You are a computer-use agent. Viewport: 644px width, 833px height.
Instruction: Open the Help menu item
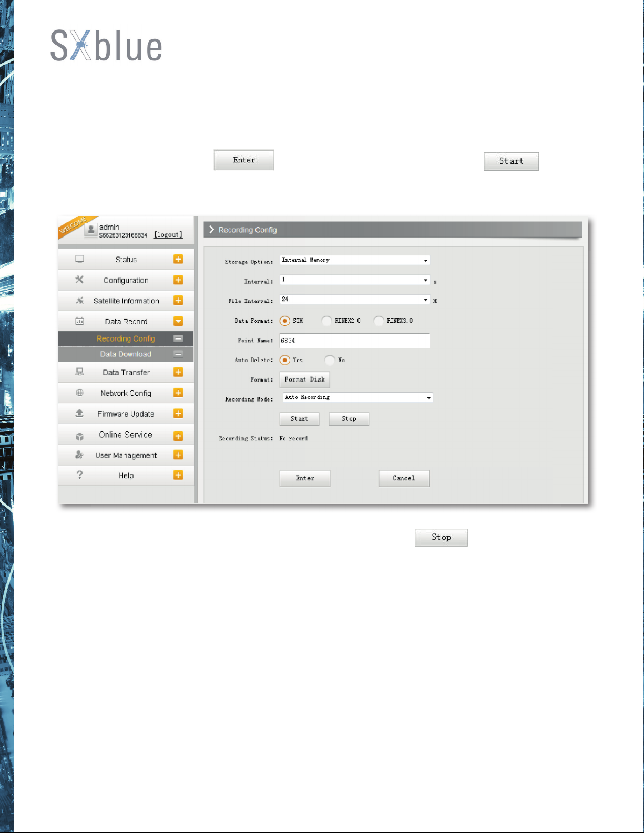pyautogui.click(x=126, y=475)
